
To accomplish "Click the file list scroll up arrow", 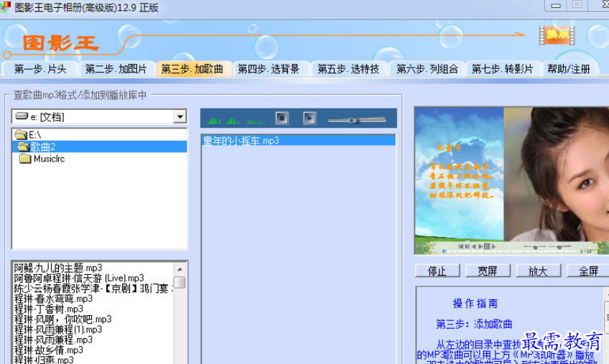I will point(180,269).
